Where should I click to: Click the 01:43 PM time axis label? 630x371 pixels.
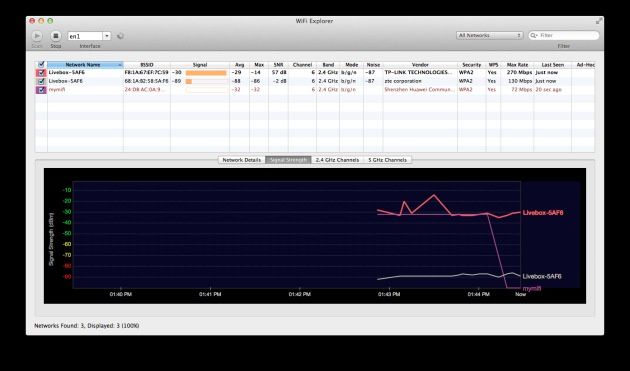click(x=389, y=294)
